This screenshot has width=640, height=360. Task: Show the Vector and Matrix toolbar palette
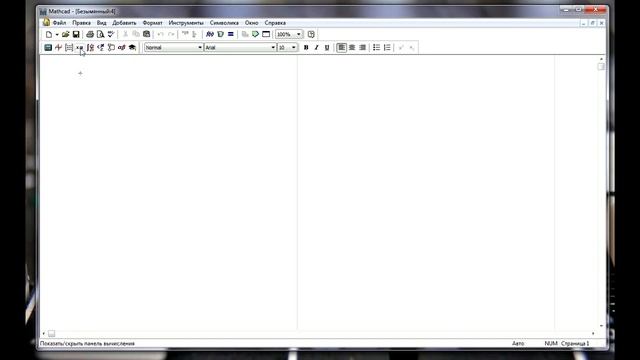[69, 47]
